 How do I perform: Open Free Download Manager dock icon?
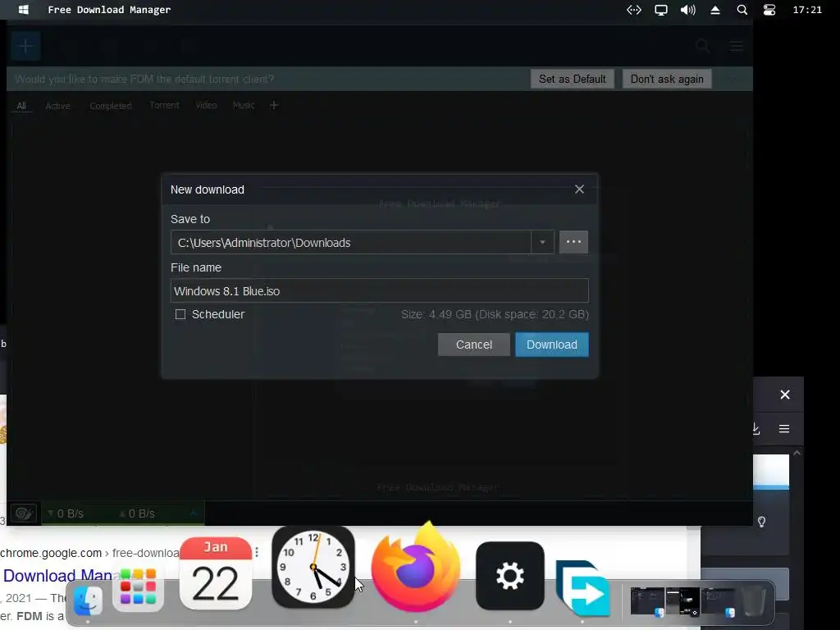tap(583, 588)
